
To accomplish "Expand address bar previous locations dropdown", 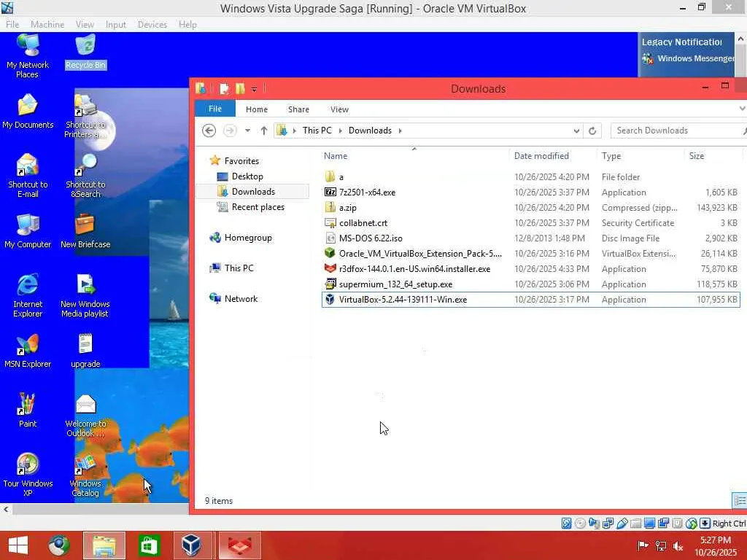I will [576, 131].
